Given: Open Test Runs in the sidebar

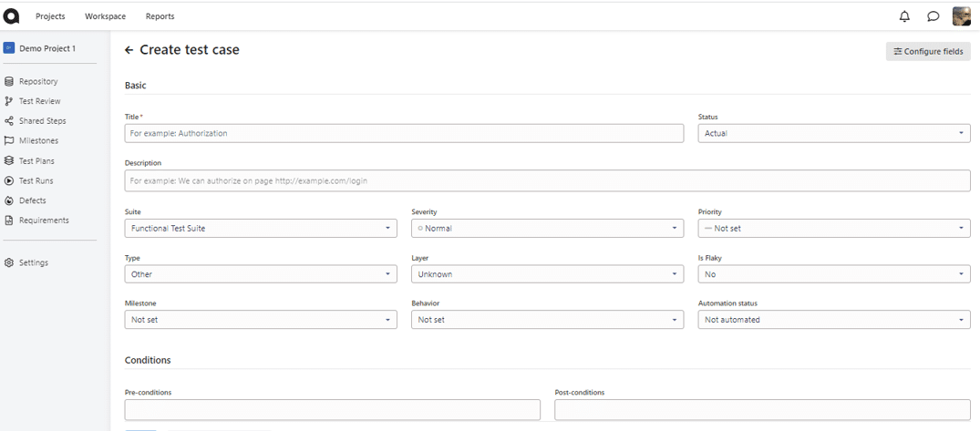Looking at the screenshot, I should coord(36,180).
